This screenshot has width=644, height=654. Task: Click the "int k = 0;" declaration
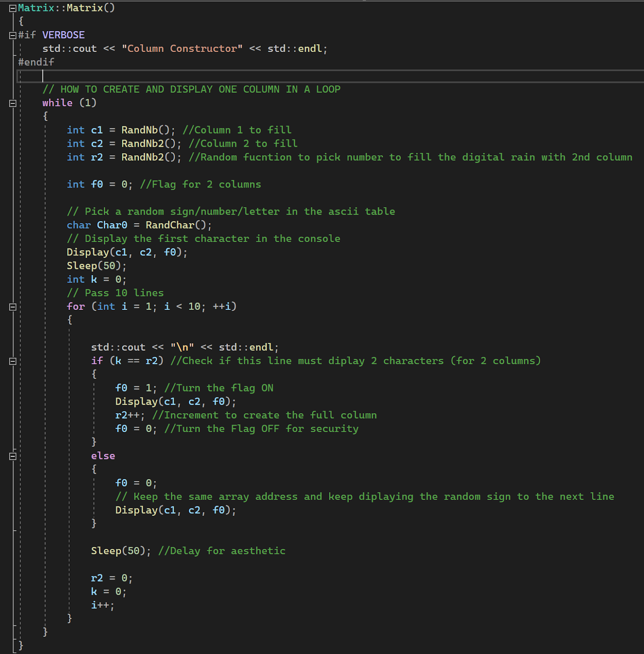click(x=97, y=280)
